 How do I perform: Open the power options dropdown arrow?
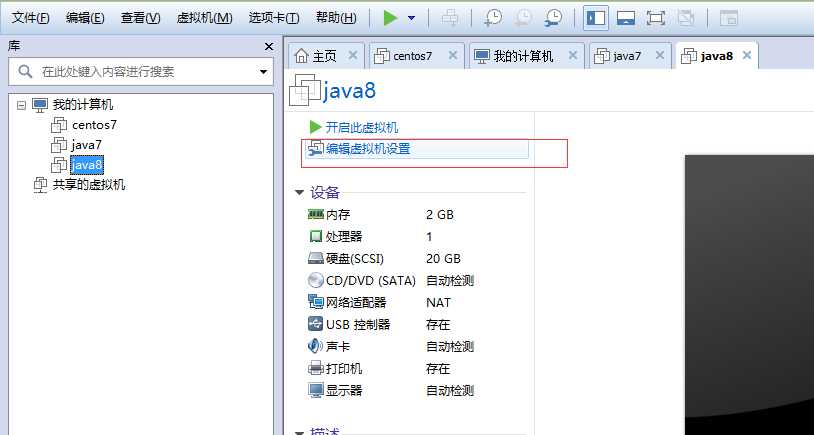(412, 18)
